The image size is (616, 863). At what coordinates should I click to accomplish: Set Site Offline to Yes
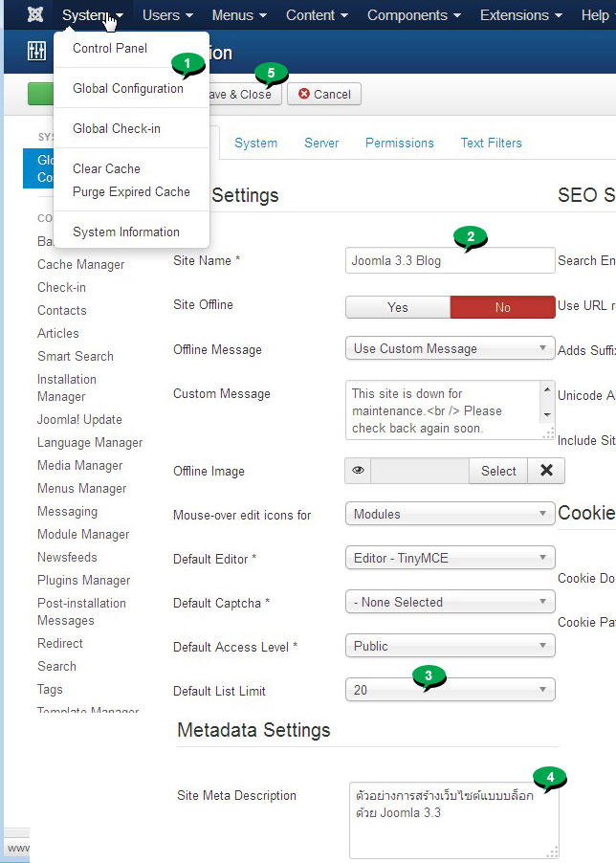click(398, 307)
